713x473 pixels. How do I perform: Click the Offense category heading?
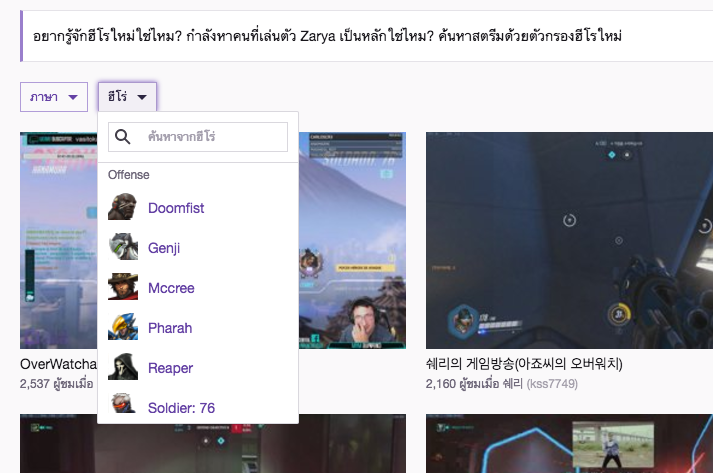[129, 175]
